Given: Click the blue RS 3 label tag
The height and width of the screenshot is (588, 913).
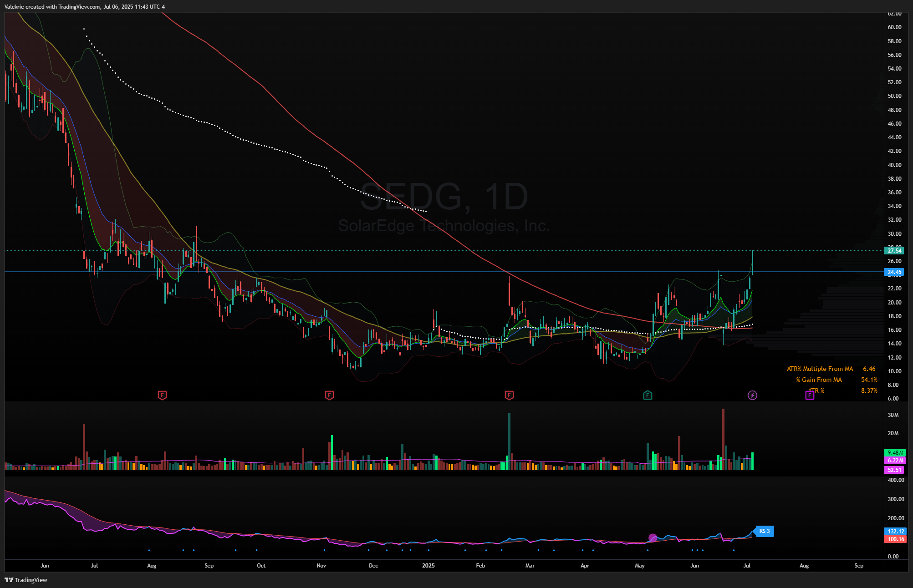Looking at the screenshot, I should 764,531.
